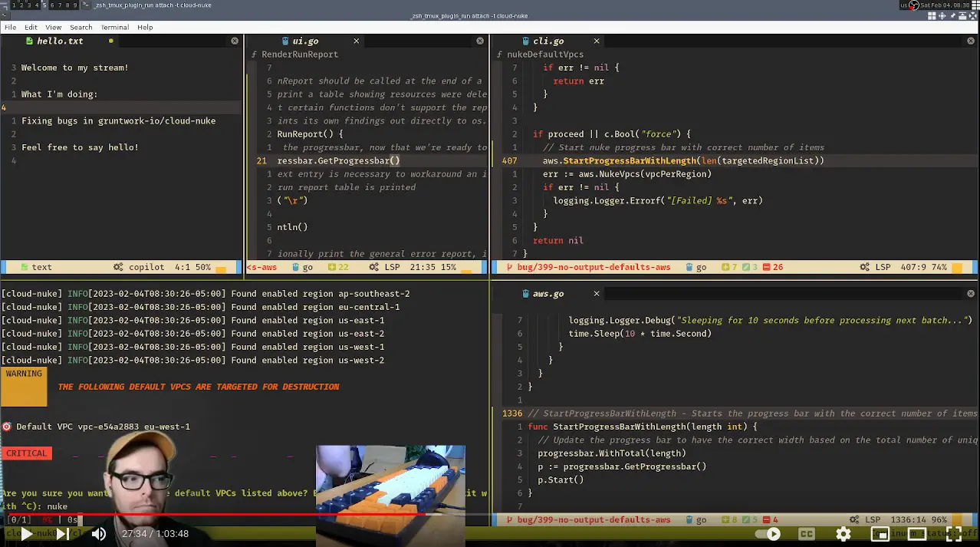The height and width of the screenshot is (547, 980).
Task: Click the yellow warning count 22 in ui.go statusline
Action: 340,267
